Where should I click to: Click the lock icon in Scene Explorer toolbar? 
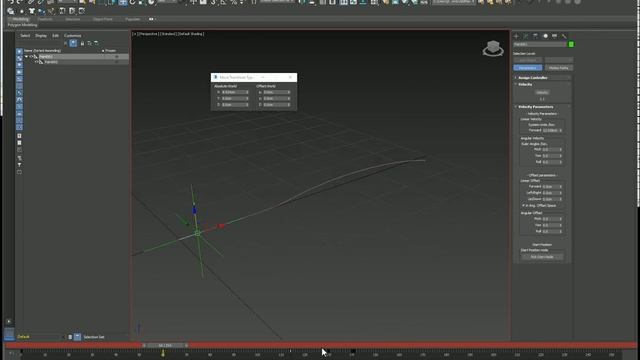pos(82,43)
